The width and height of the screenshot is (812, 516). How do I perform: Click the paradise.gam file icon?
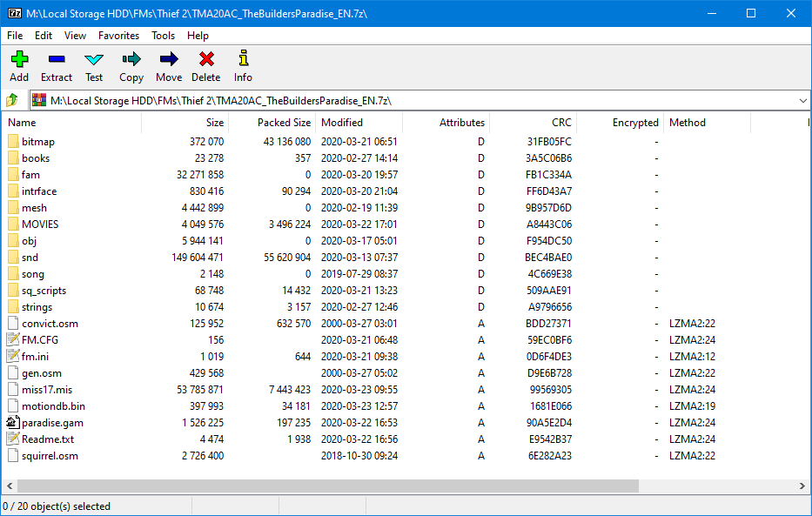[13, 422]
